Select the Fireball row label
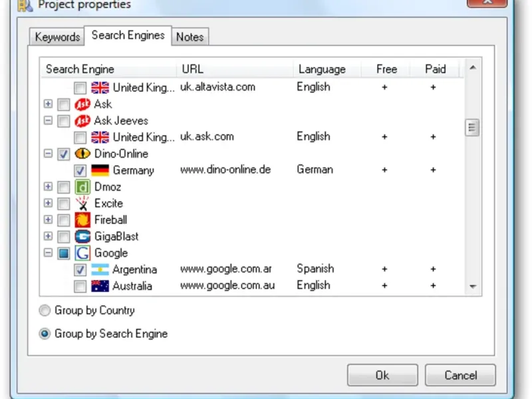 tap(110, 220)
